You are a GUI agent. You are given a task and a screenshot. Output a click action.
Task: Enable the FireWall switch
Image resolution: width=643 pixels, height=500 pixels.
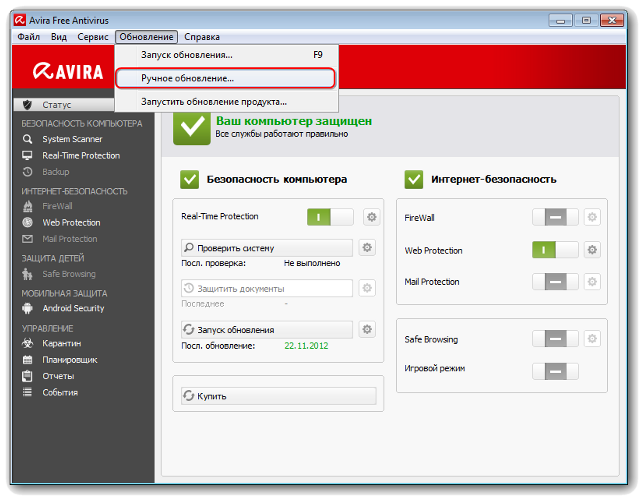click(x=555, y=217)
